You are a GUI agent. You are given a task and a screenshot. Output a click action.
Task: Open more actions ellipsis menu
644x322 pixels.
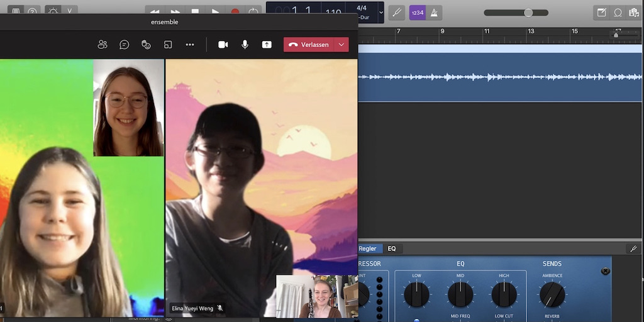click(x=190, y=45)
